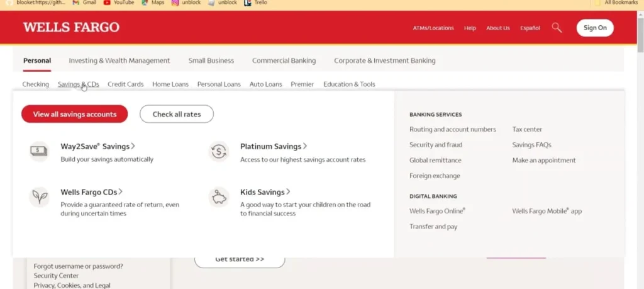Open the Wells Fargo Mobile app link
Screen dimensions: 644x289
click(547, 211)
